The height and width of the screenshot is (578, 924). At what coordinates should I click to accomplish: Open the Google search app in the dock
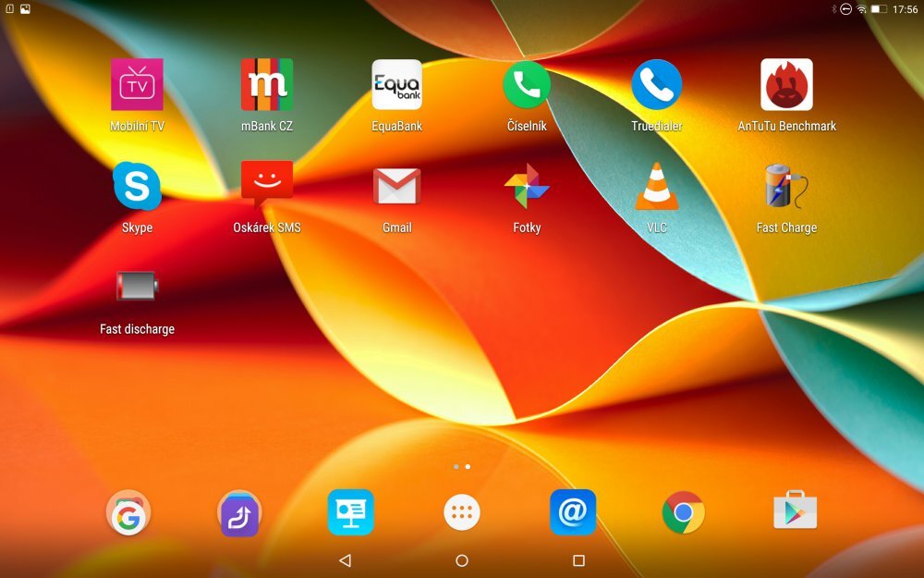click(128, 510)
